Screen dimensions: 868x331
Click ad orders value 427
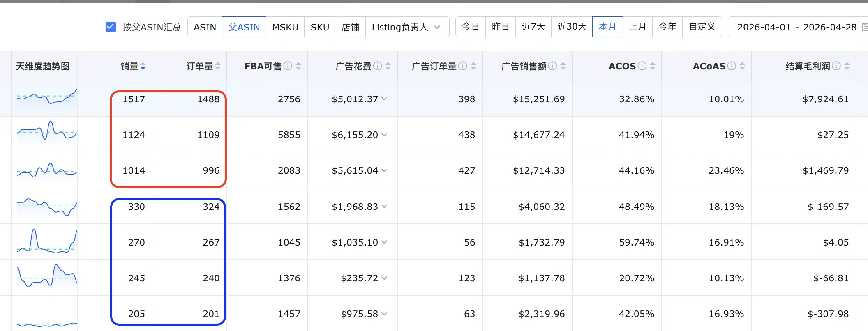(x=466, y=170)
